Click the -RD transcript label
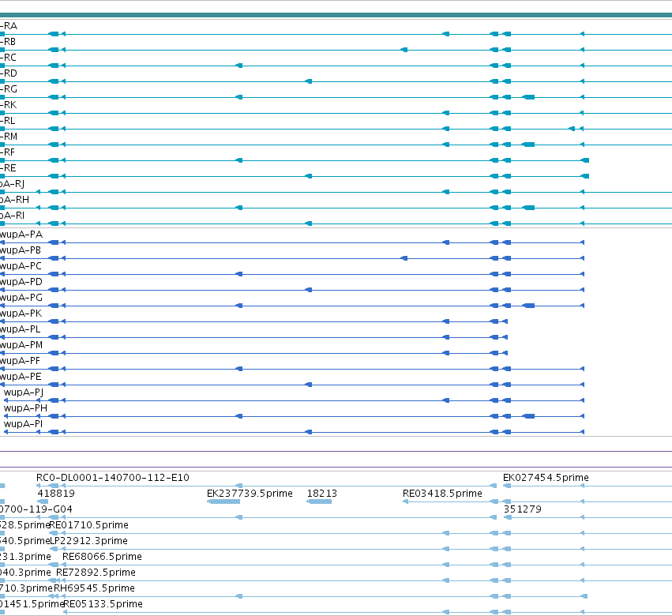 9,73
